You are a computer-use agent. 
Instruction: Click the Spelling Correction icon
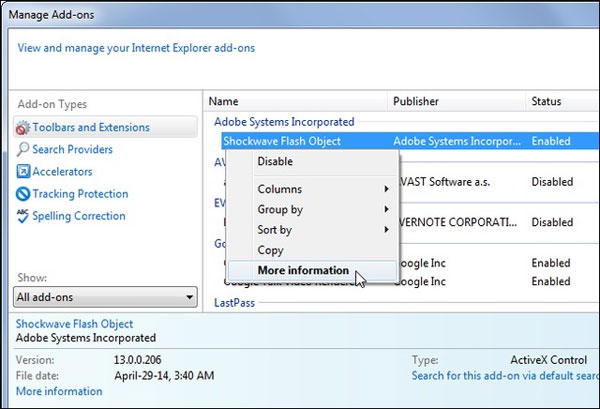(24, 216)
